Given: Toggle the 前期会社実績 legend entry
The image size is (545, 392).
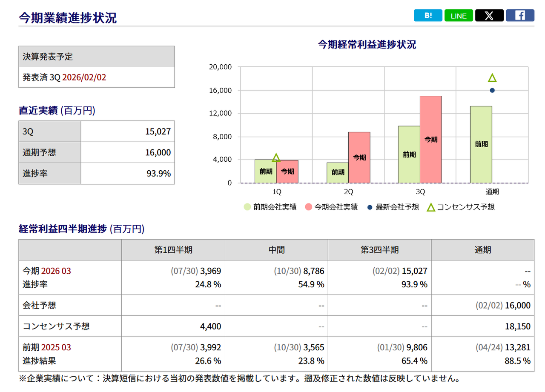Looking at the screenshot, I should (270, 207).
